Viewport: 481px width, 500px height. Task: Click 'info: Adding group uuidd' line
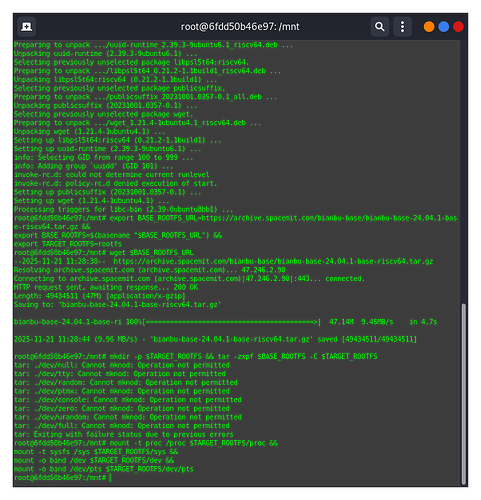point(94,166)
